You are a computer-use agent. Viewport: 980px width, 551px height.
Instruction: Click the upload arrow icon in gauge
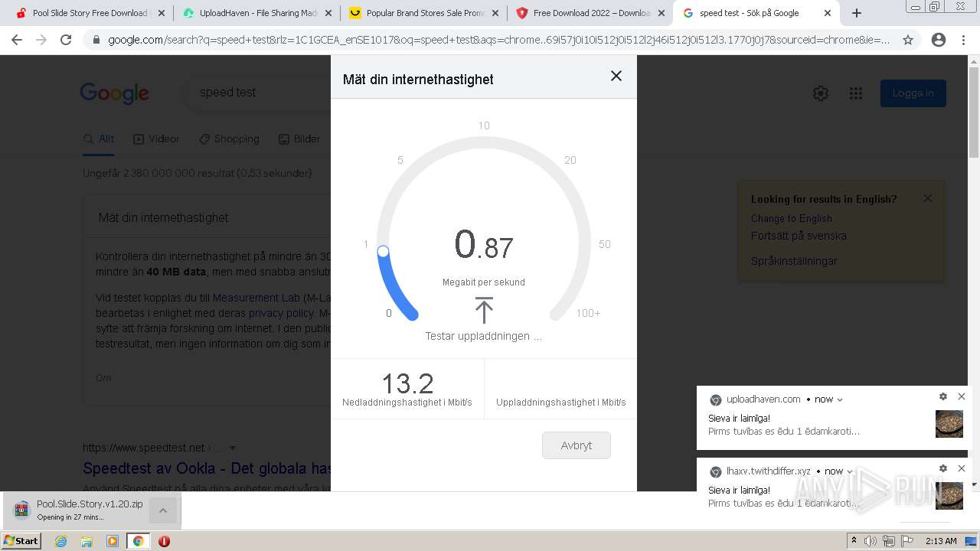pyautogui.click(x=484, y=310)
